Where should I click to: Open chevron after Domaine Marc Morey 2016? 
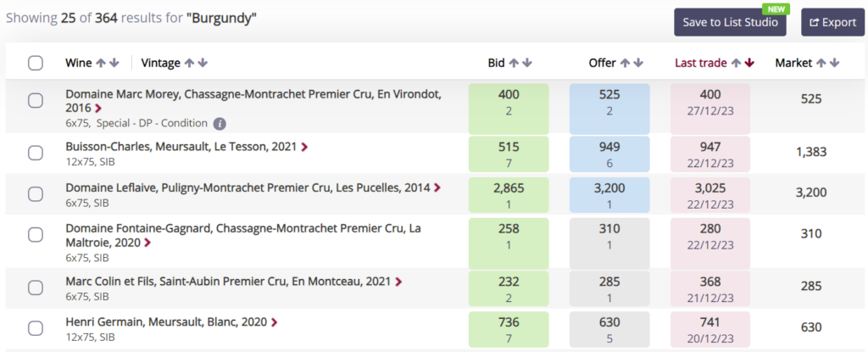pyautogui.click(x=98, y=108)
